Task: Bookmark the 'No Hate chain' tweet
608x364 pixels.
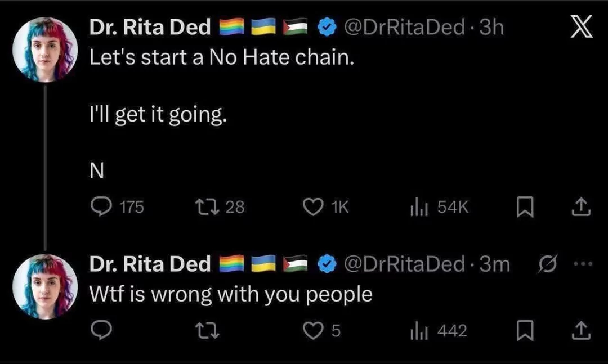Action: click(x=524, y=208)
